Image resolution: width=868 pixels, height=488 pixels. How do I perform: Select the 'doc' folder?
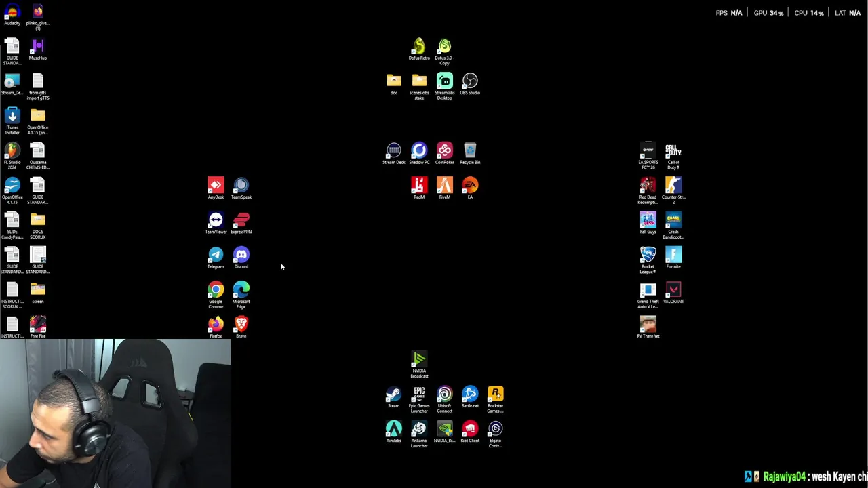coord(394,84)
